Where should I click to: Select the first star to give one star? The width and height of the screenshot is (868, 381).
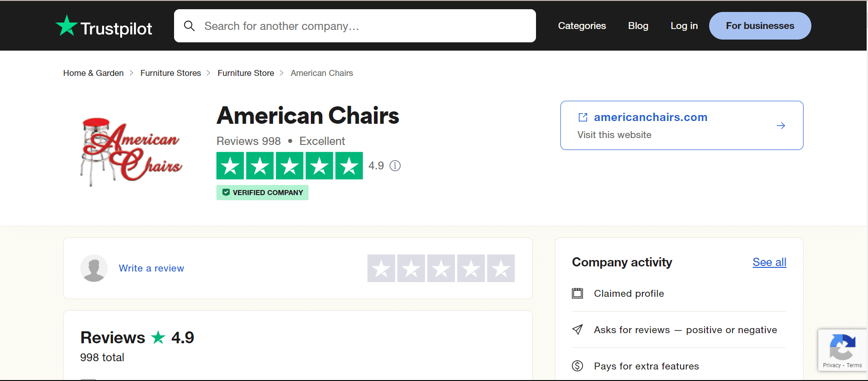pyautogui.click(x=381, y=268)
